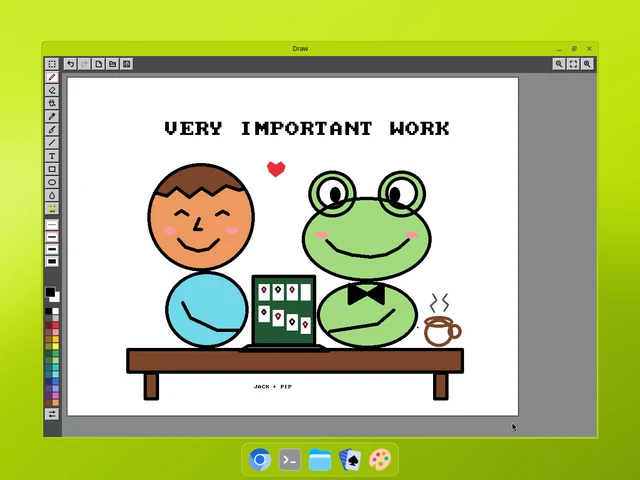Save the drawing with the save icon
Image resolution: width=640 pixels, height=480 pixels.
click(x=127, y=64)
